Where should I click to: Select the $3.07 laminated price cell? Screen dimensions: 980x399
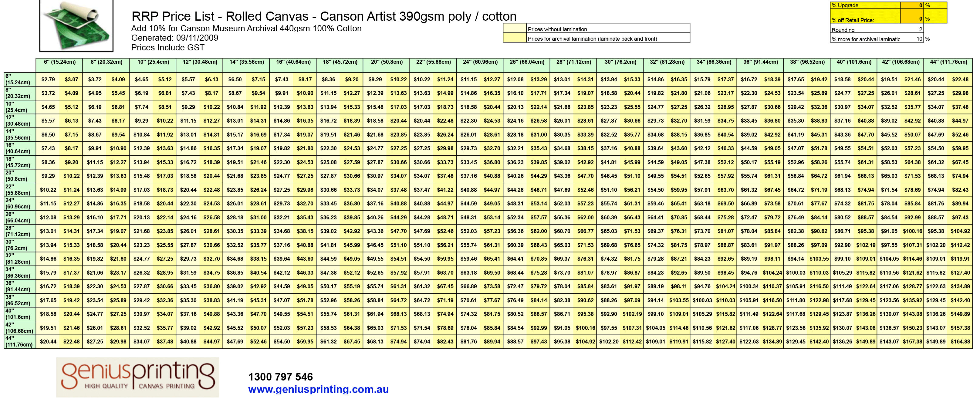point(71,79)
